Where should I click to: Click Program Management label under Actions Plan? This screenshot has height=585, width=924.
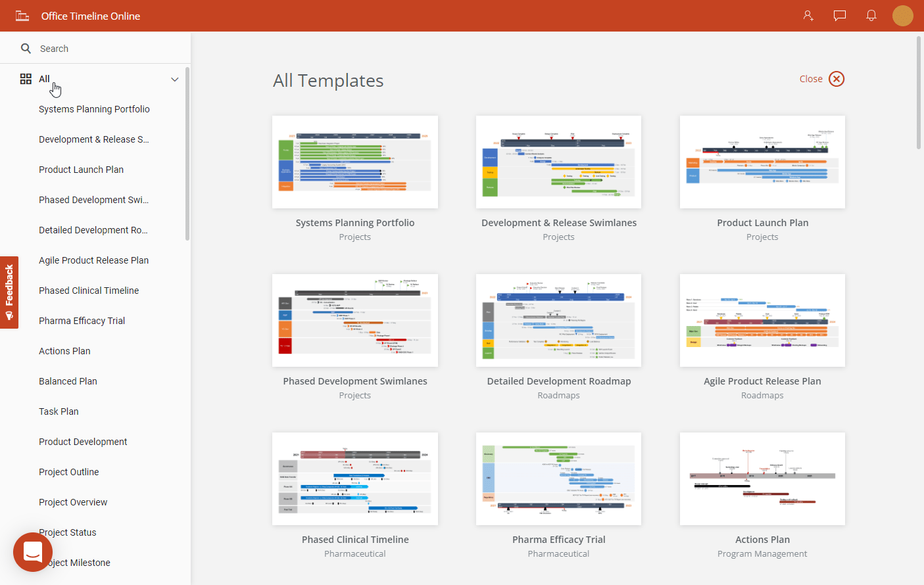[762, 554]
